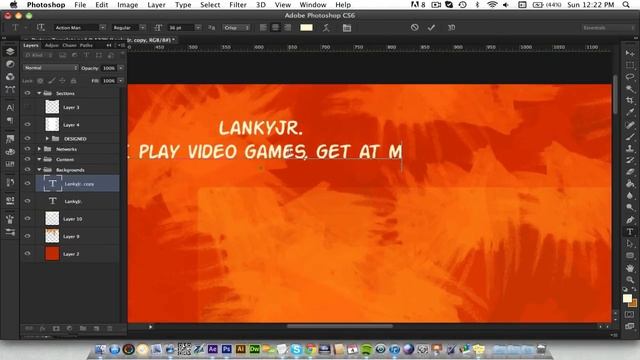Open Layers panel icon in left dock
640x360 pixels.
(x=10, y=51)
